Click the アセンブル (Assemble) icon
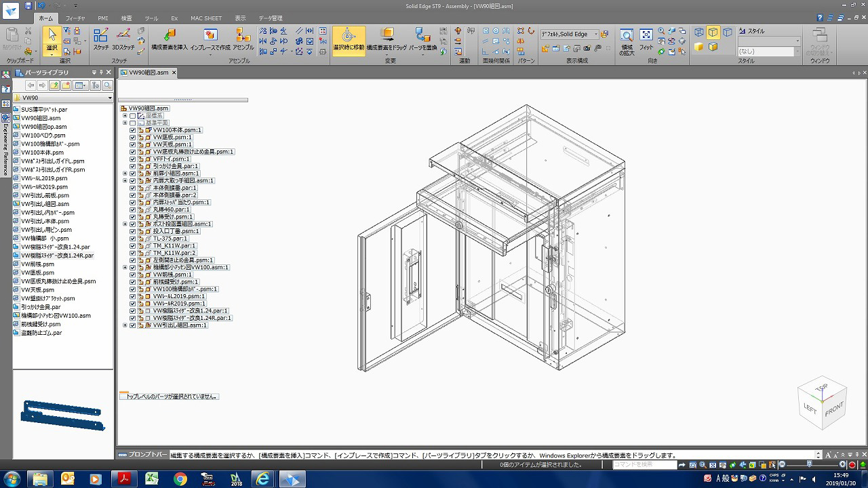The width and height of the screenshot is (868, 488). (243, 40)
